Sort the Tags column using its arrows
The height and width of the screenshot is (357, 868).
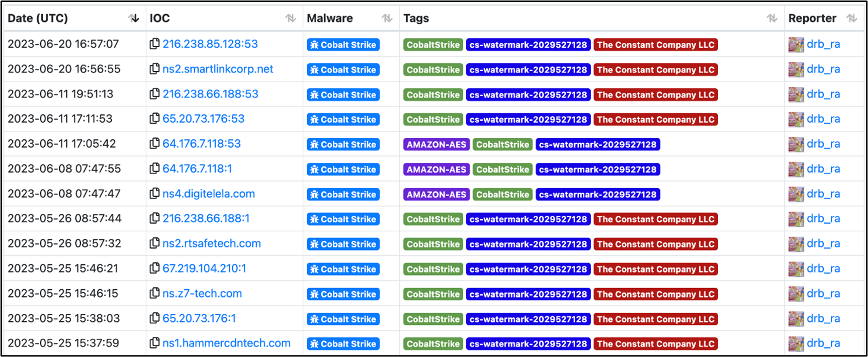pyautogui.click(x=772, y=19)
